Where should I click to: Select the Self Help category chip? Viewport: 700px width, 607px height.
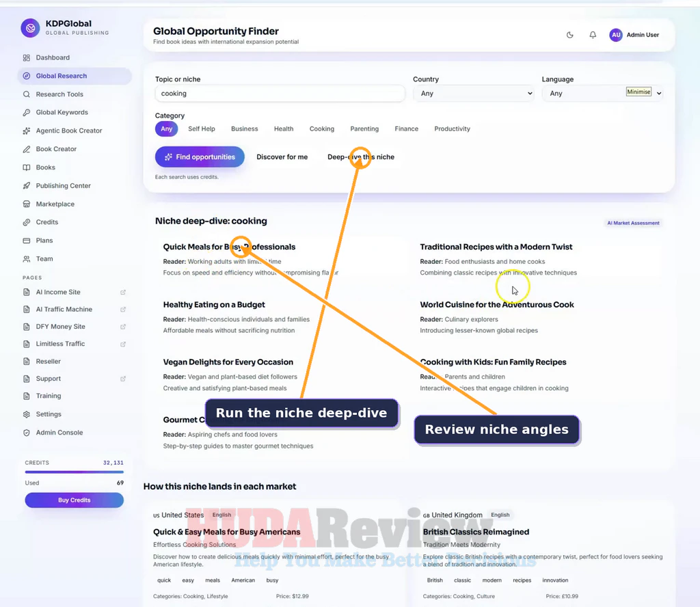point(202,129)
